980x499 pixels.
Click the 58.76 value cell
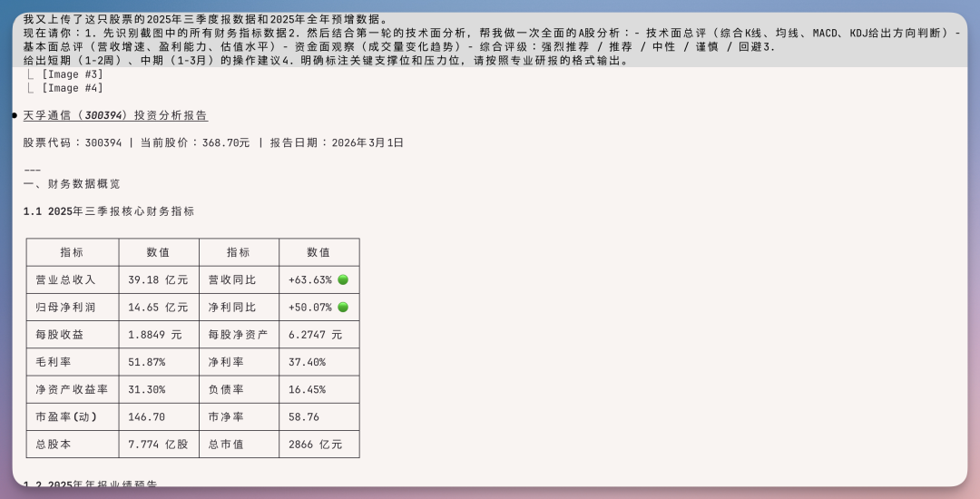pyautogui.click(x=318, y=417)
